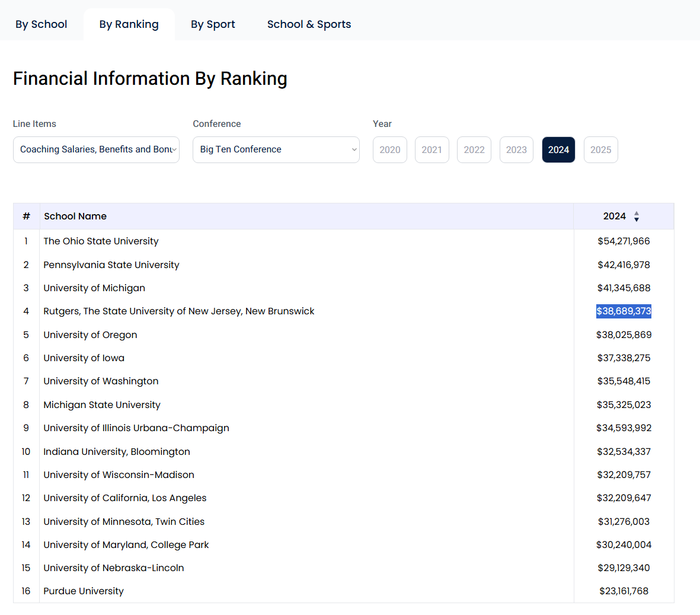The width and height of the screenshot is (700, 615).
Task: Click Iowa's $37,338,275 amount
Action: click(x=624, y=358)
